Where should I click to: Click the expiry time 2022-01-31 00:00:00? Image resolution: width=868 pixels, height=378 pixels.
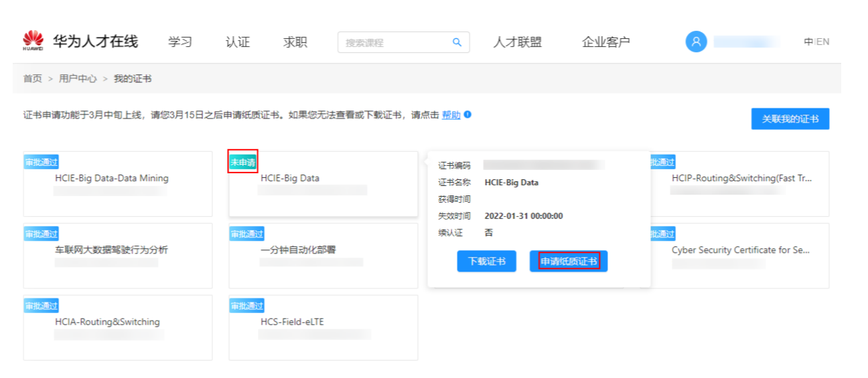pos(524,216)
